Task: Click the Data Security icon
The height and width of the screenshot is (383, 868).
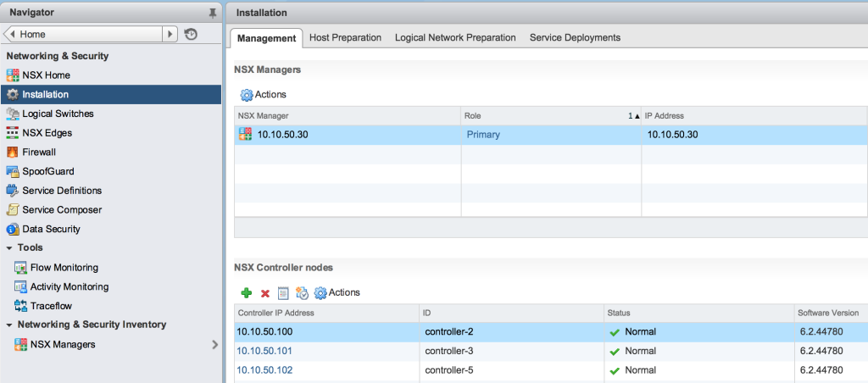Action: point(13,229)
